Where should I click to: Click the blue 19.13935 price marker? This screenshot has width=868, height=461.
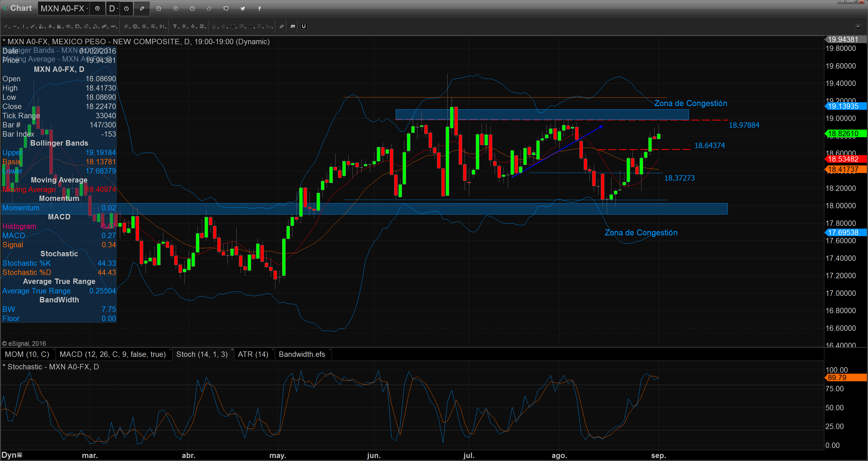point(846,106)
